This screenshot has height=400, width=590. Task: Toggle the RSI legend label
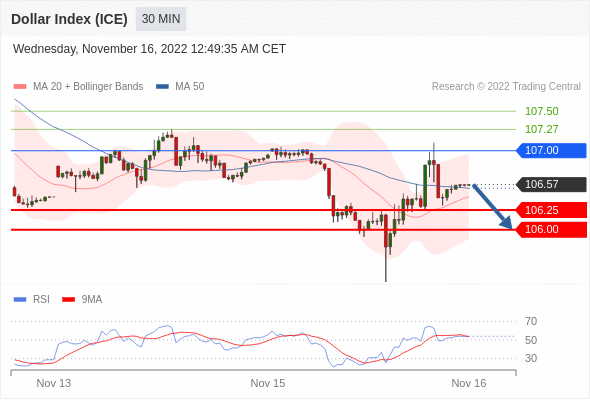pos(41,300)
